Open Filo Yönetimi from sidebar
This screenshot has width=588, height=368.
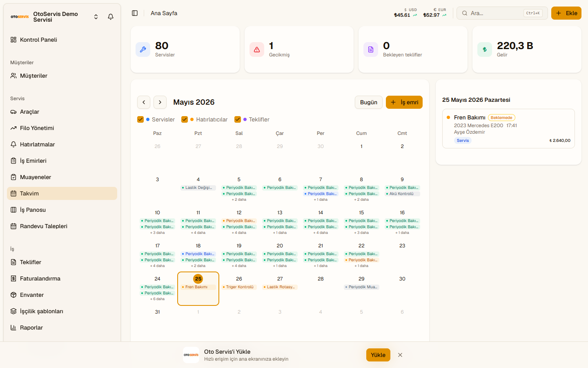[x=62, y=128]
